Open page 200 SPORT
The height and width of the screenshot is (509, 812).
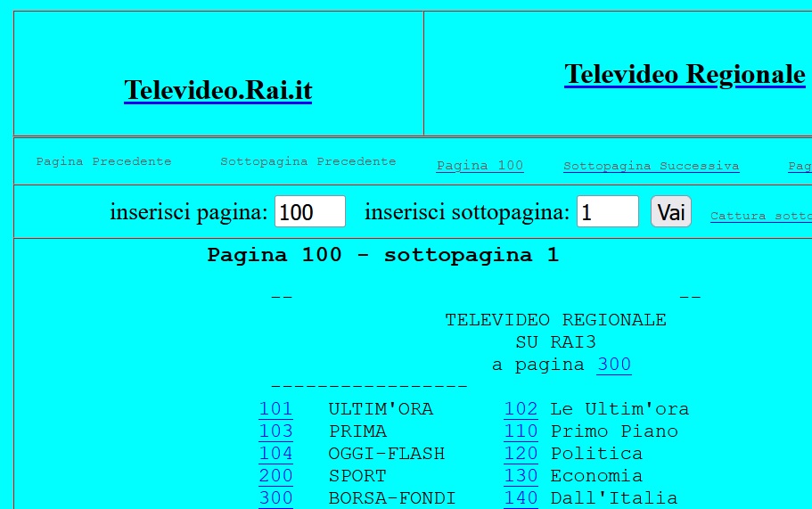coord(275,476)
